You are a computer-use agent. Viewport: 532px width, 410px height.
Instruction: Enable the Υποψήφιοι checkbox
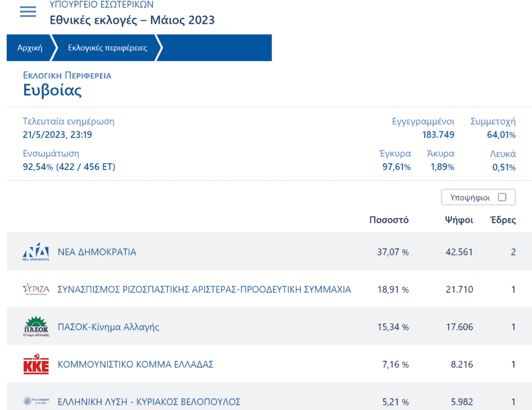click(x=502, y=197)
